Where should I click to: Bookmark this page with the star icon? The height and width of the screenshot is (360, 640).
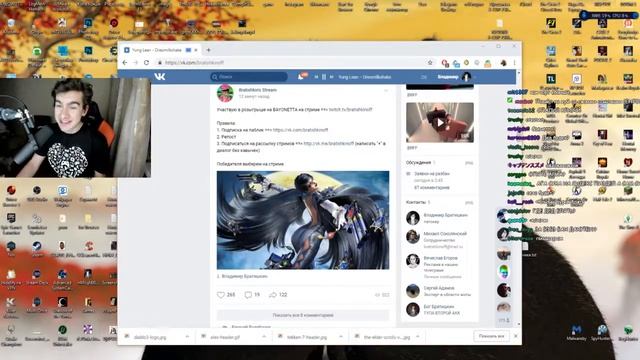(430, 62)
